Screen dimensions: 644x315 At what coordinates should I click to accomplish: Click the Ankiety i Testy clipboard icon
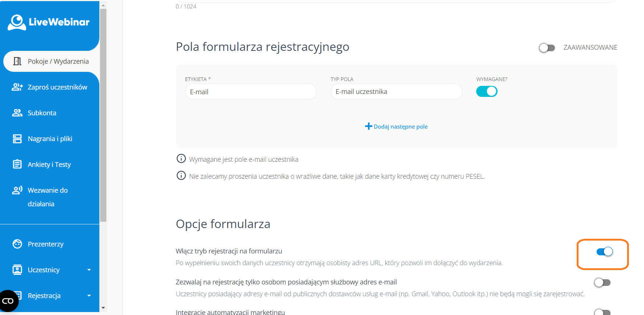17,164
